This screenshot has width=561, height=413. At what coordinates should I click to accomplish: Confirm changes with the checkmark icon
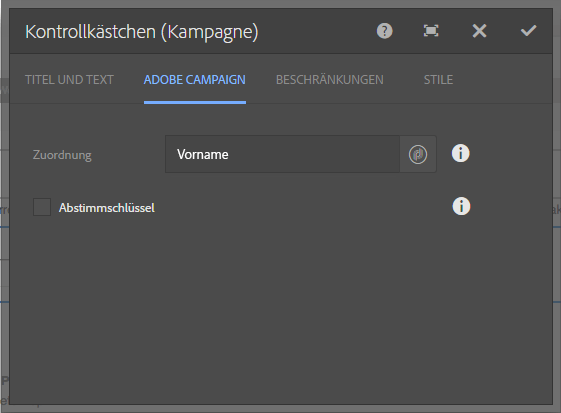[528, 31]
